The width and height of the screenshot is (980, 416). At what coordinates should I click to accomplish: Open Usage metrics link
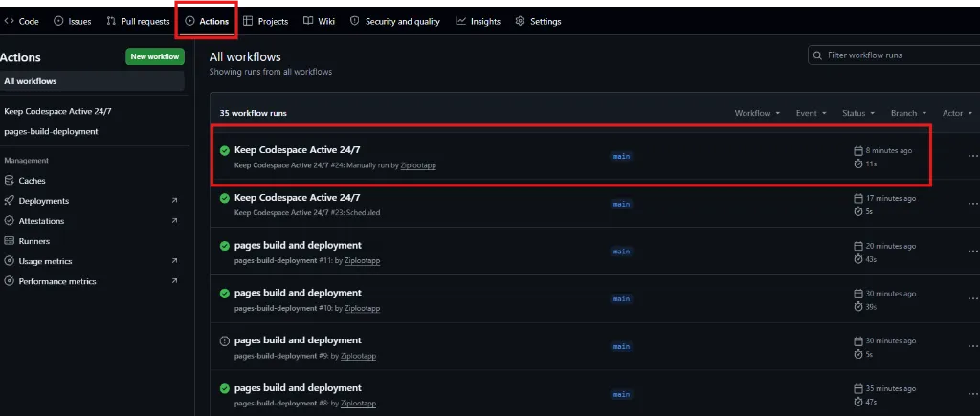coord(45,261)
